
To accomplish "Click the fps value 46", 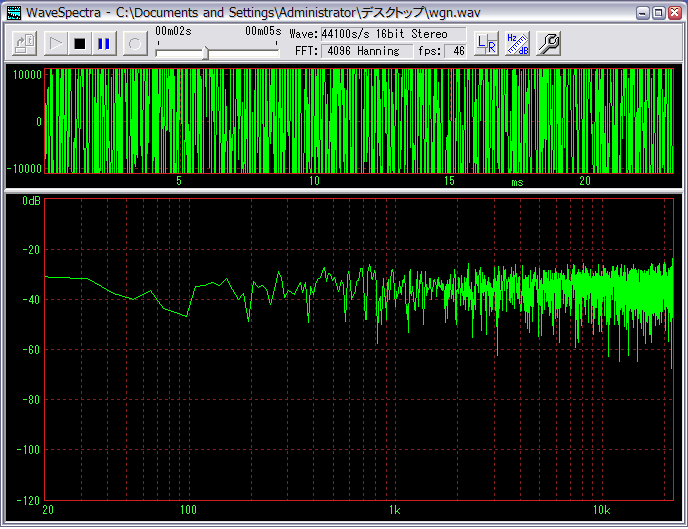I will point(455,51).
